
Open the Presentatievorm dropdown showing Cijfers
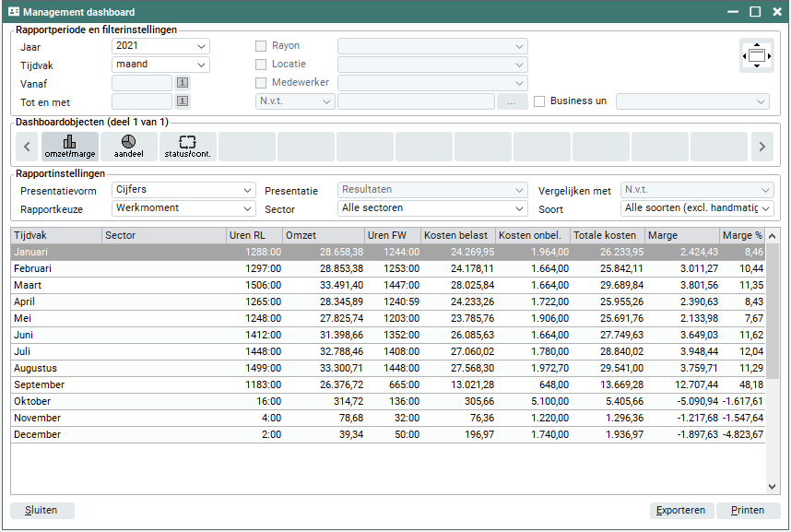pos(183,190)
